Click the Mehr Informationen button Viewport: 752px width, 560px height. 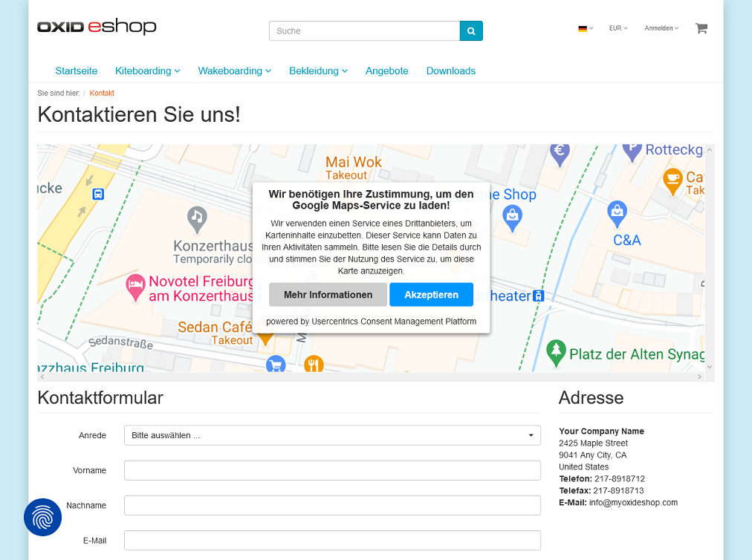coord(328,295)
